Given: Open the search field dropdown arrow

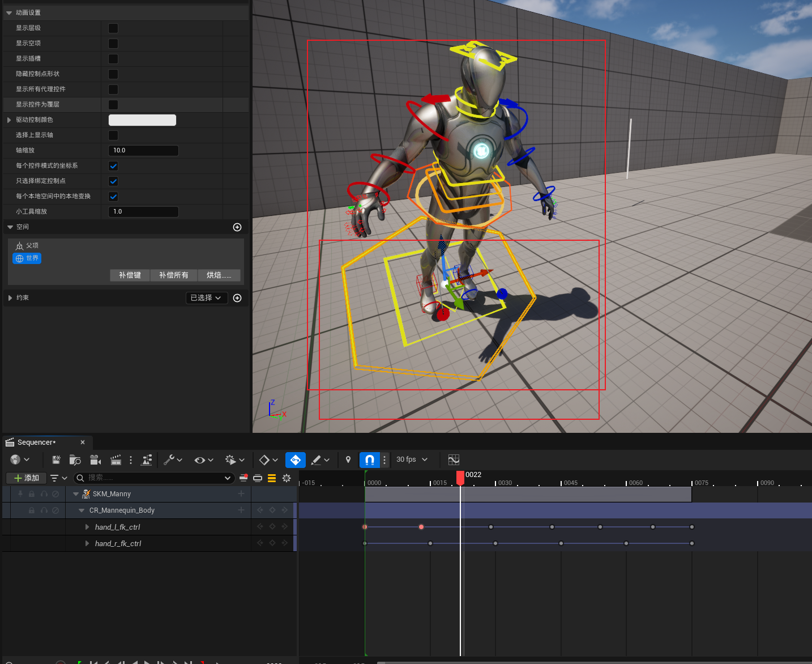Looking at the screenshot, I should [227, 478].
